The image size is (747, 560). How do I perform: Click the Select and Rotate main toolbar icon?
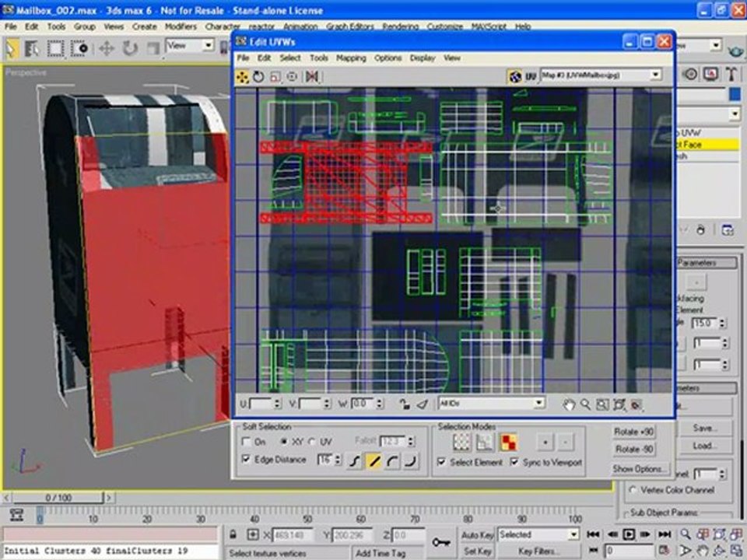[129, 48]
